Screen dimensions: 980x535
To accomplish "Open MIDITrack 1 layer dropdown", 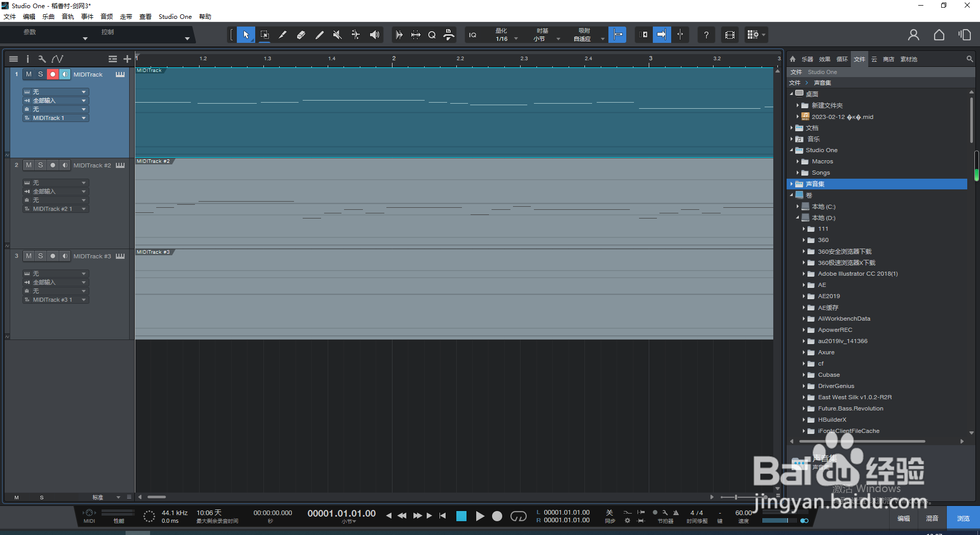I will coord(56,118).
